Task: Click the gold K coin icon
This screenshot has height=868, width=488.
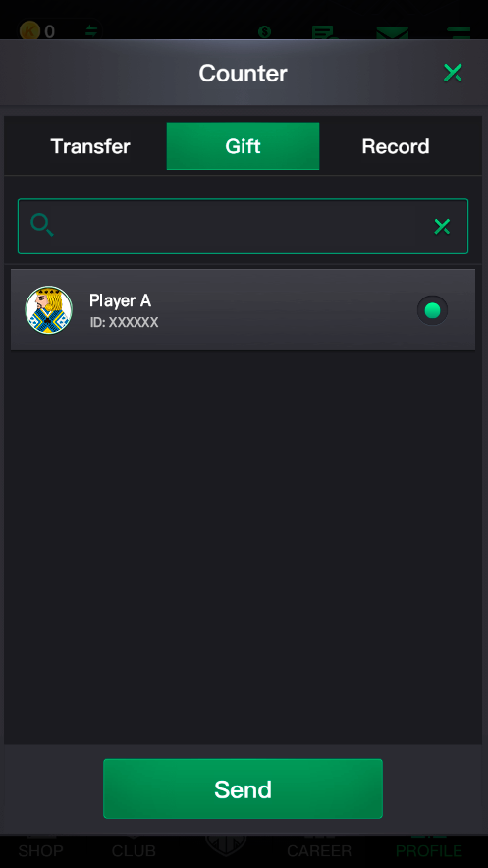Action: tap(29, 31)
